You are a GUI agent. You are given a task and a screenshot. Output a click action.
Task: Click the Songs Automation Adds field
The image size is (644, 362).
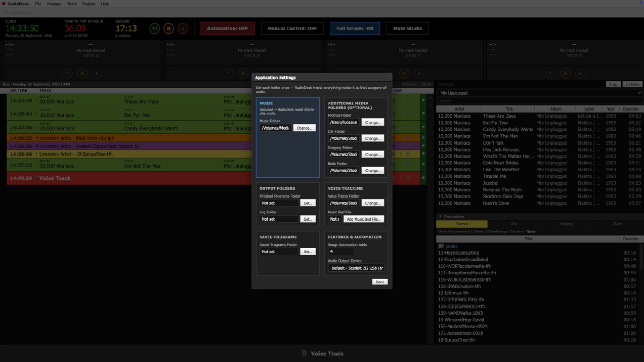pyautogui.click(x=341, y=251)
